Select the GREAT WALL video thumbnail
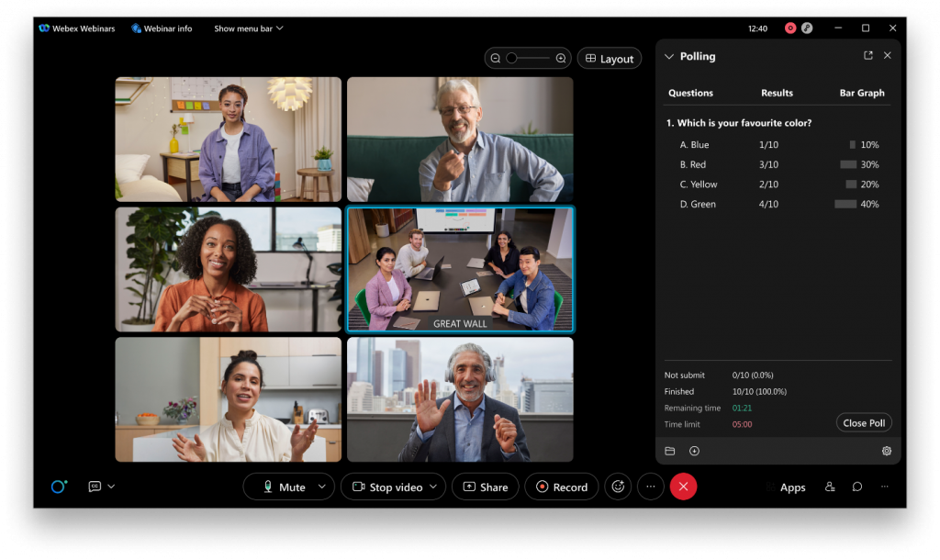The width and height of the screenshot is (940, 560). (460, 269)
